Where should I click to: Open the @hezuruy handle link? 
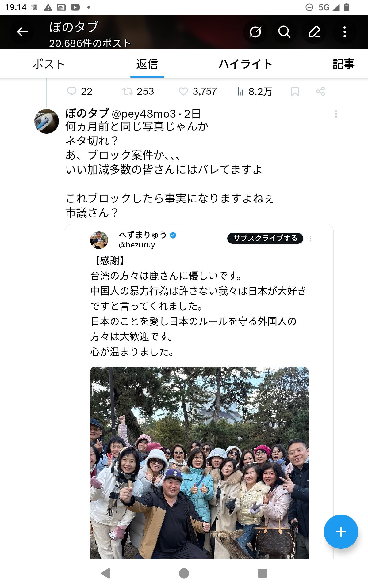(x=137, y=245)
